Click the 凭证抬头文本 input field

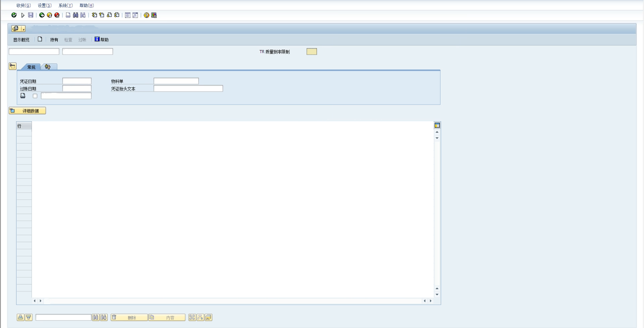pyautogui.click(x=188, y=89)
